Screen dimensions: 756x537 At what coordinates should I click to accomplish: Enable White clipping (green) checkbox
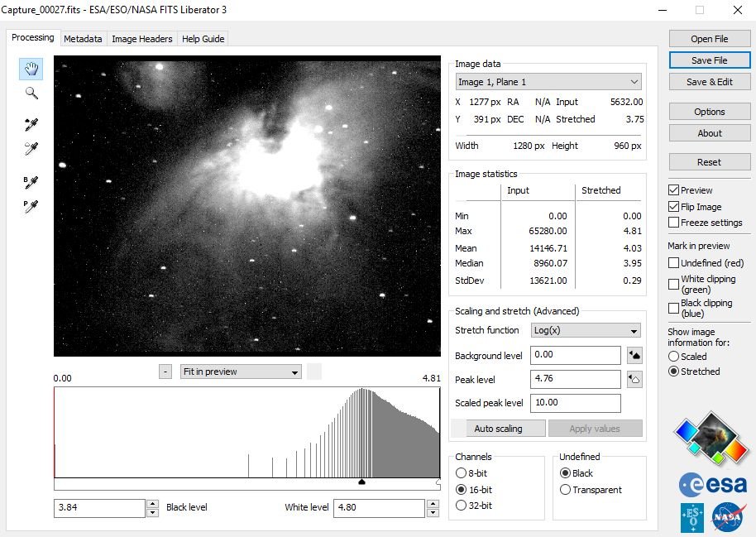tap(673, 284)
